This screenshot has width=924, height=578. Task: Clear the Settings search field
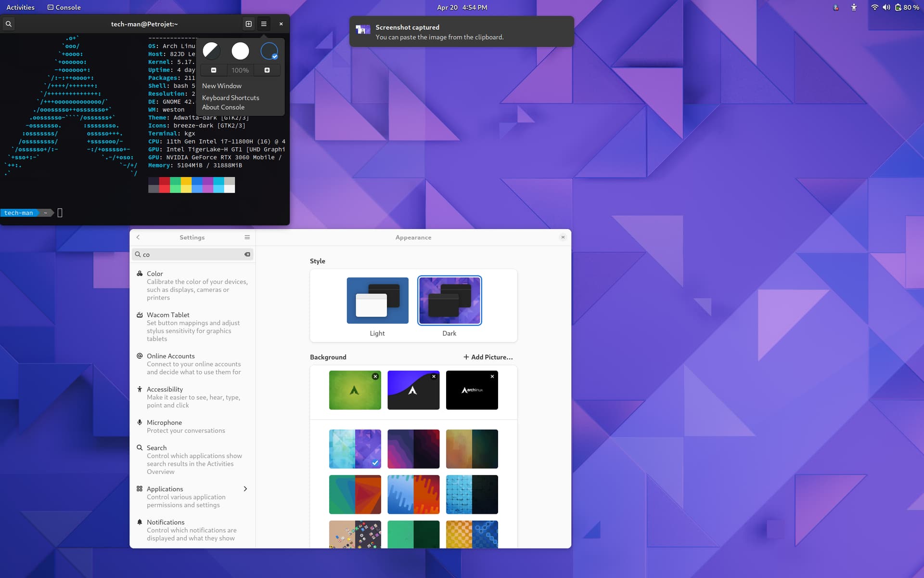247,254
